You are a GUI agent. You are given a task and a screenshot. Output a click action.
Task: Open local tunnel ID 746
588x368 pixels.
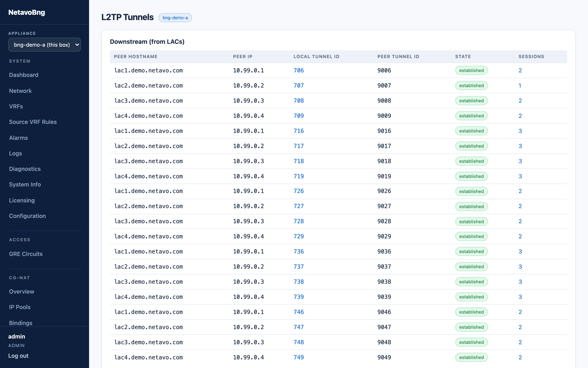click(299, 312)
